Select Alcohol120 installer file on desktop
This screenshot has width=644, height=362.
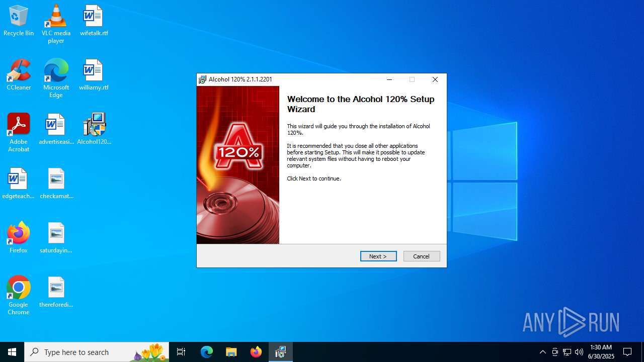[x=94, y=130]
